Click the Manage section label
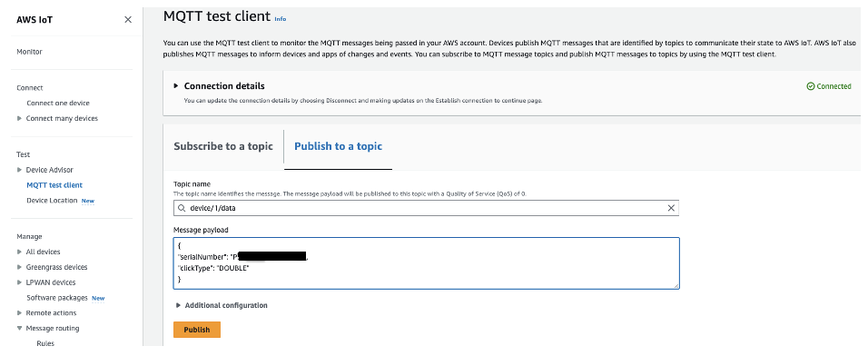The image size is (868, 356). pos(29,236)
